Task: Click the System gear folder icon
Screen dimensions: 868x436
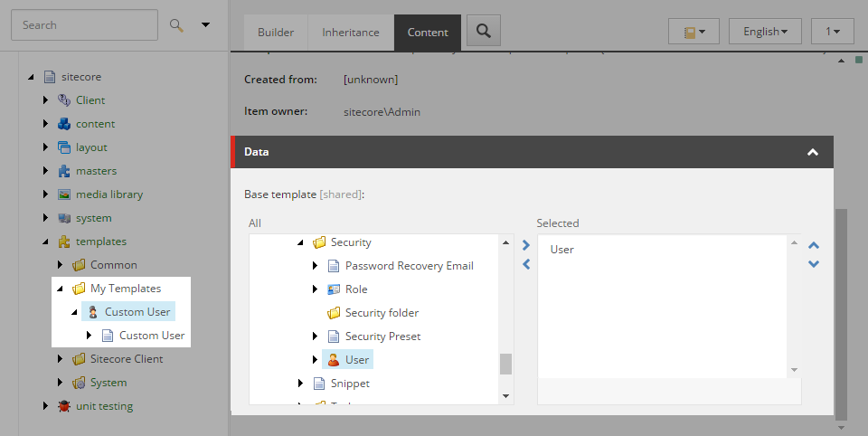Action: click(x=79, y=383)
